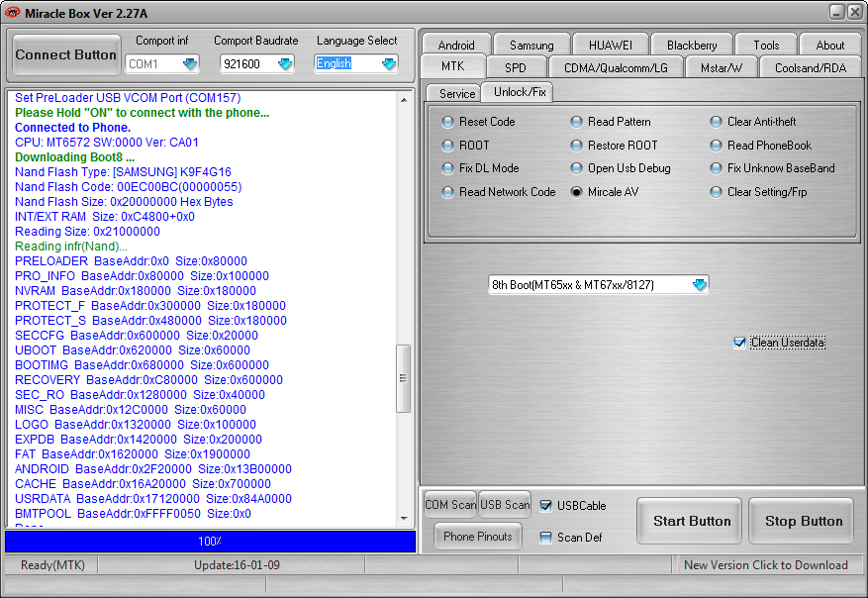This screenshot has width=868, height=598.
Task: Click New Version Click to Download
Action: (766, 564)
